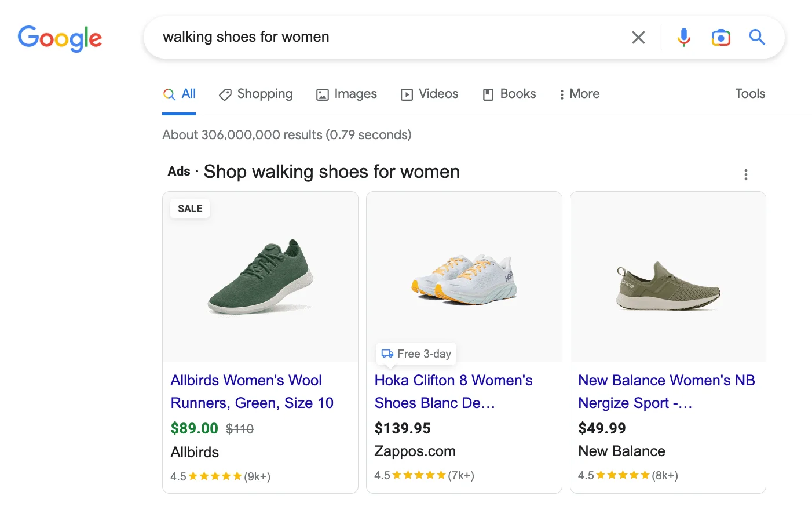
Task: Click the Free 3-day shipping badge
Action: click(416, 354)
